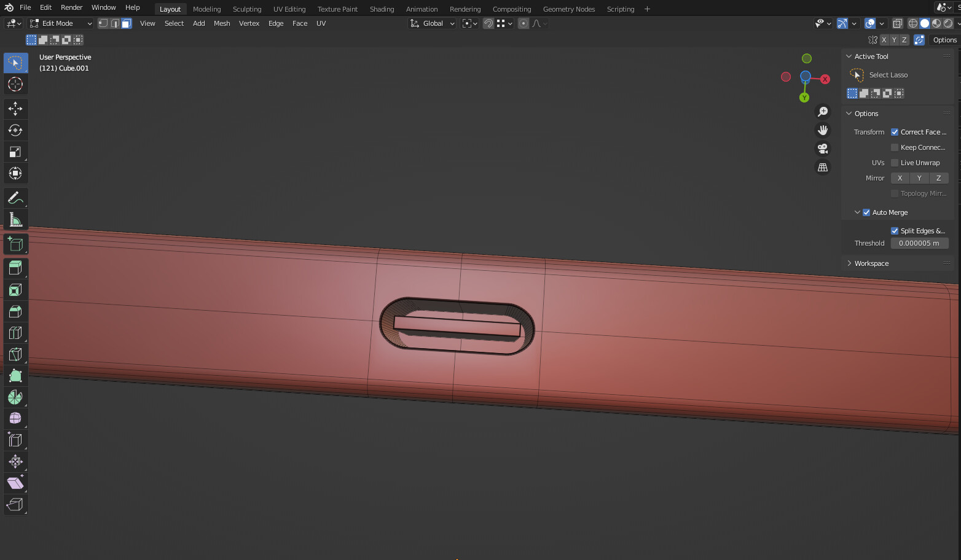Open the Edit Mode dropdown

[61, 23]
